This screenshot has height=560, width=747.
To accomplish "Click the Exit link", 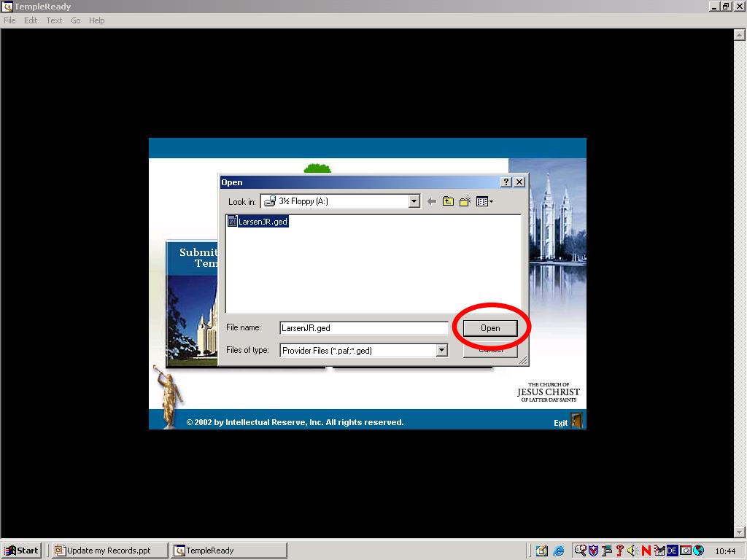I will (560, 423).
